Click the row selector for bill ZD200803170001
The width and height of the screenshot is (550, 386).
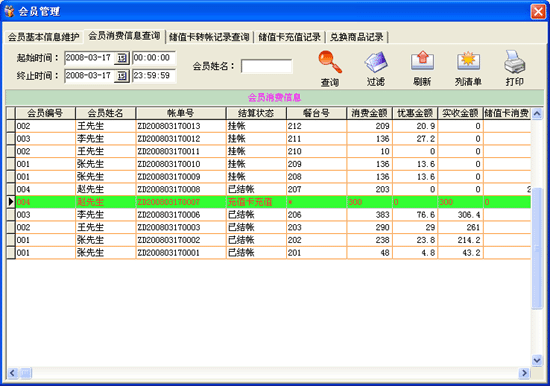coord(11,253)
